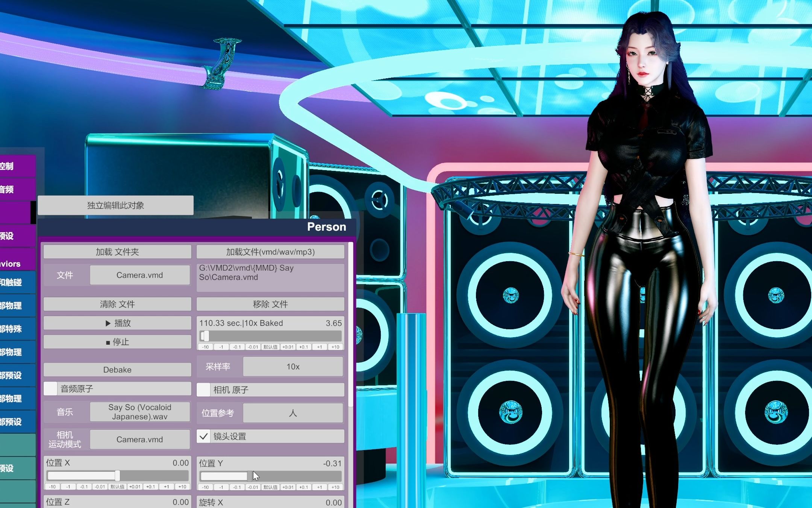Viewport: 812px width, 508px height.
Task: Click +0.01 step under 位置 Y
Action: point(288,487)
